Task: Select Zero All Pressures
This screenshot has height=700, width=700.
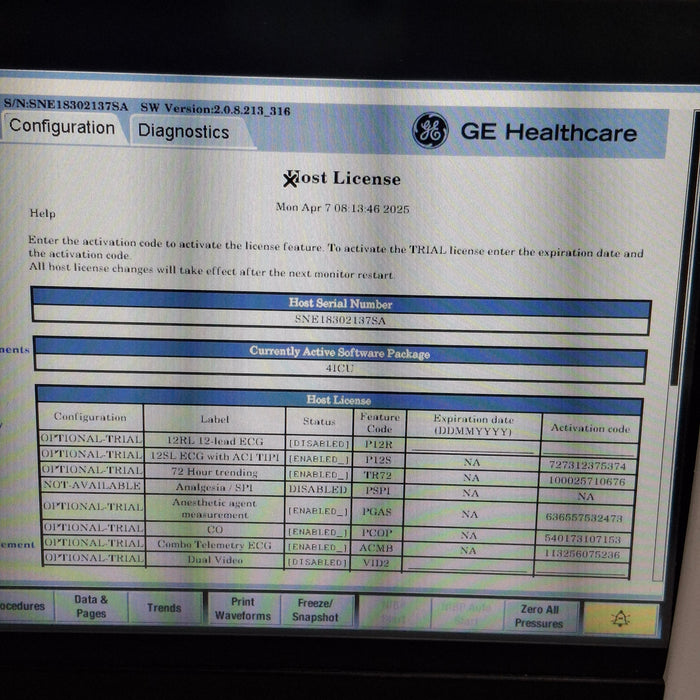Action: pyautogui.click(x=539, y=616)
